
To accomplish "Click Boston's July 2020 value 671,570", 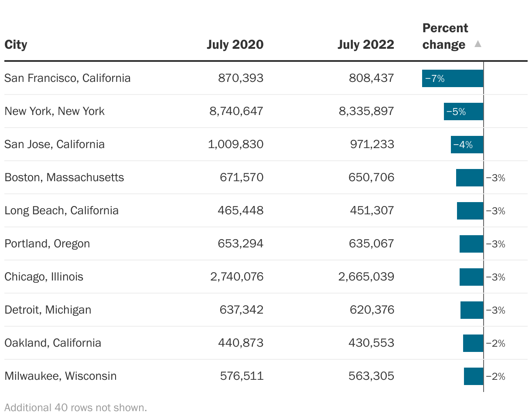I will 242,177.
